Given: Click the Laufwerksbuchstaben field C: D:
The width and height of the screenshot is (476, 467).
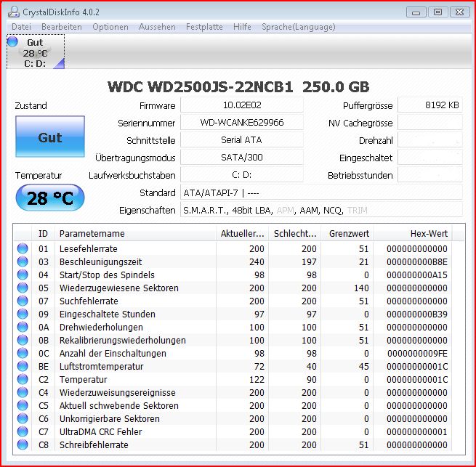Looking at the screenshot, I should [x=242, y=175].
